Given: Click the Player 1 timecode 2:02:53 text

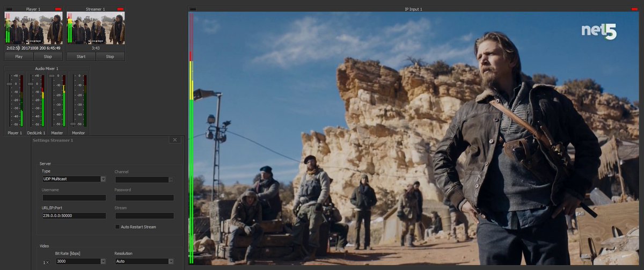Looking at the screenshot, I should click(x=13, y=48).
